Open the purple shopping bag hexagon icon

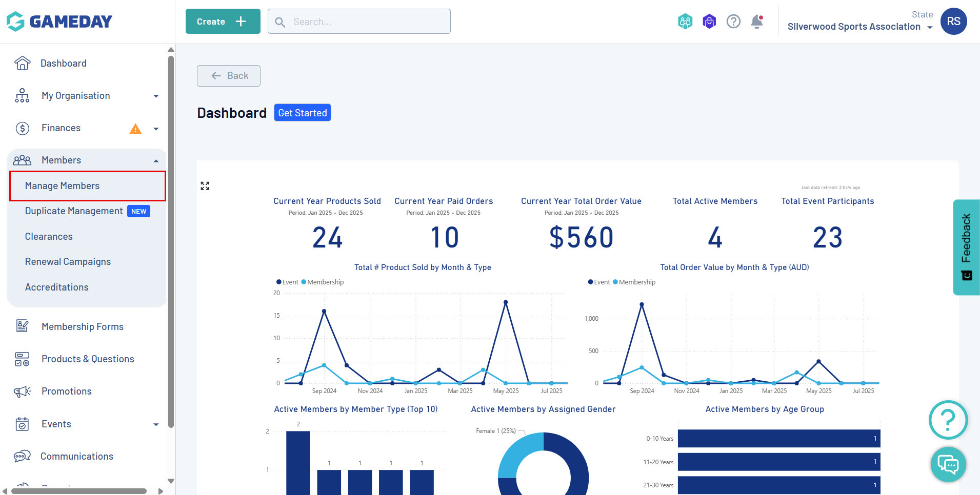709,22
